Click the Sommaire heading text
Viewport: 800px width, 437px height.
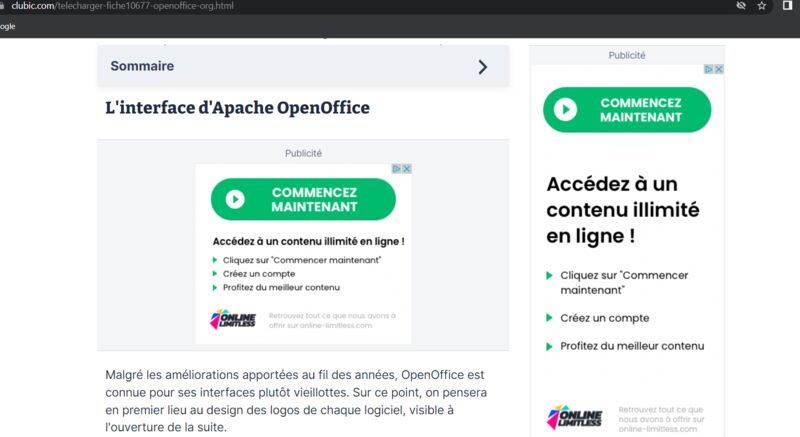[142, 66]
